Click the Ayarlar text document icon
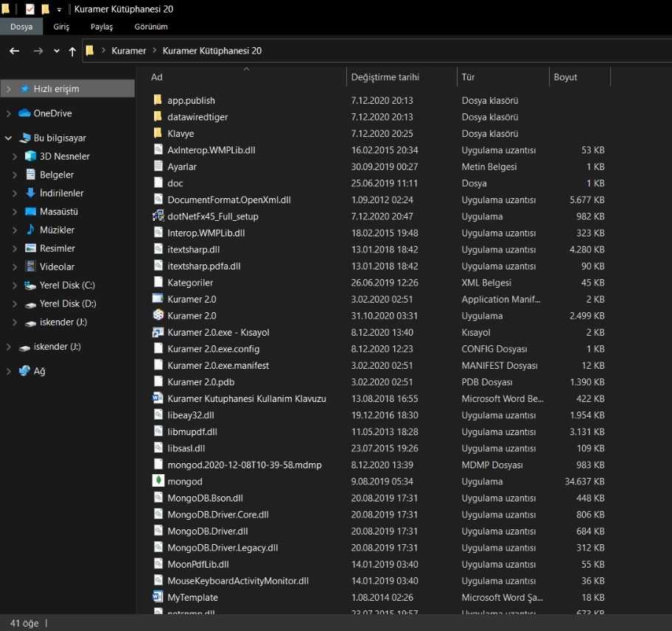 pyautogui.click(x=158, y=166)
